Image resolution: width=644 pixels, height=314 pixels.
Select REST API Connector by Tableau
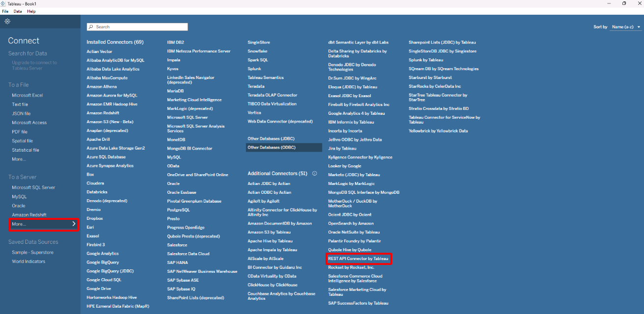pyautogui.click(x=358, y=259)
